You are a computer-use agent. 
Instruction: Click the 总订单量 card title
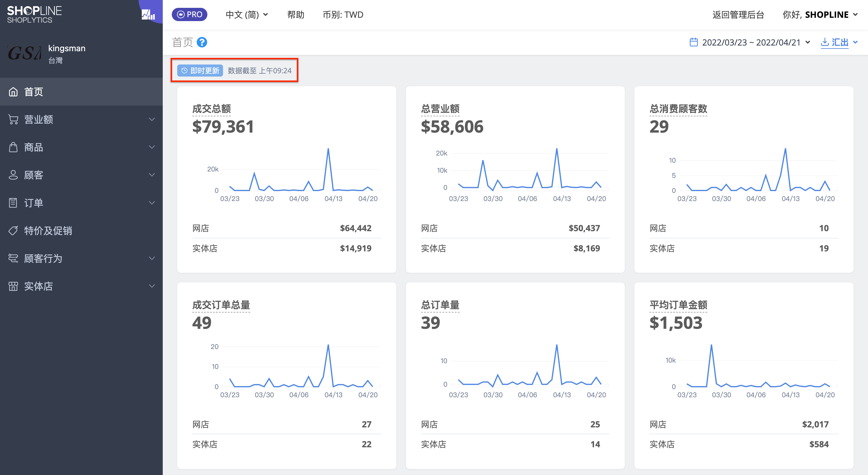440,305
